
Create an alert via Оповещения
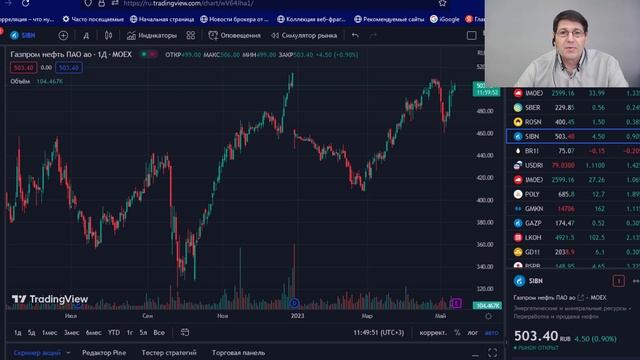coord(234,36)
